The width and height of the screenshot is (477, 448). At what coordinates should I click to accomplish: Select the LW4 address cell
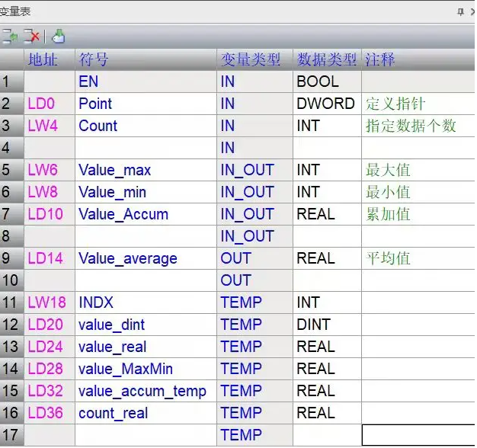[x=50, y=126]
